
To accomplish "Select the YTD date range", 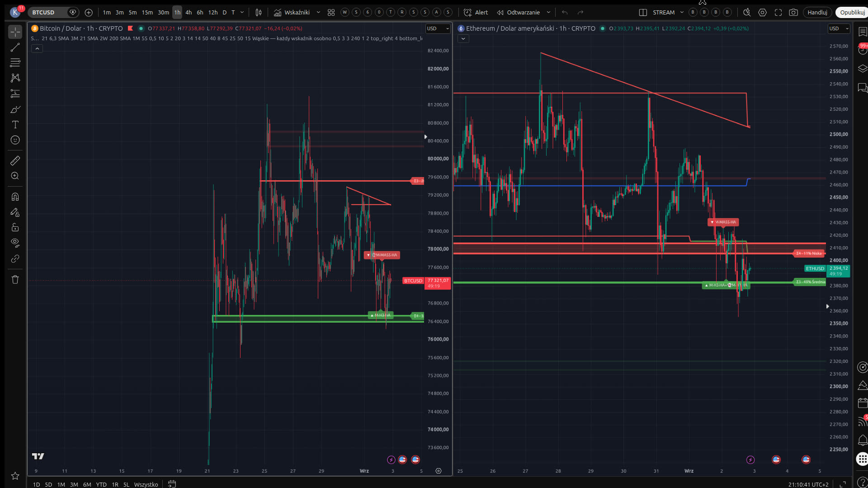I will 101,484.
